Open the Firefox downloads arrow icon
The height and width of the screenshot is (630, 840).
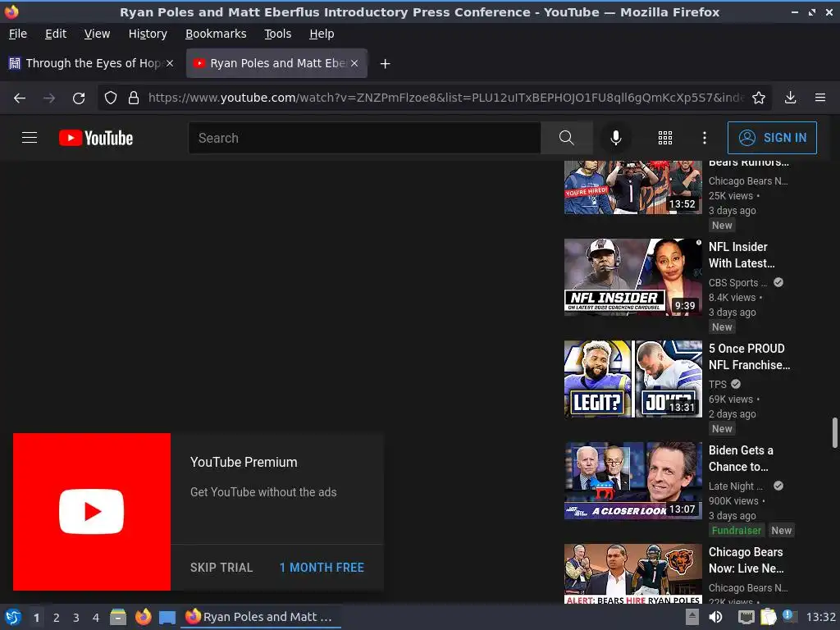(790, 98)
